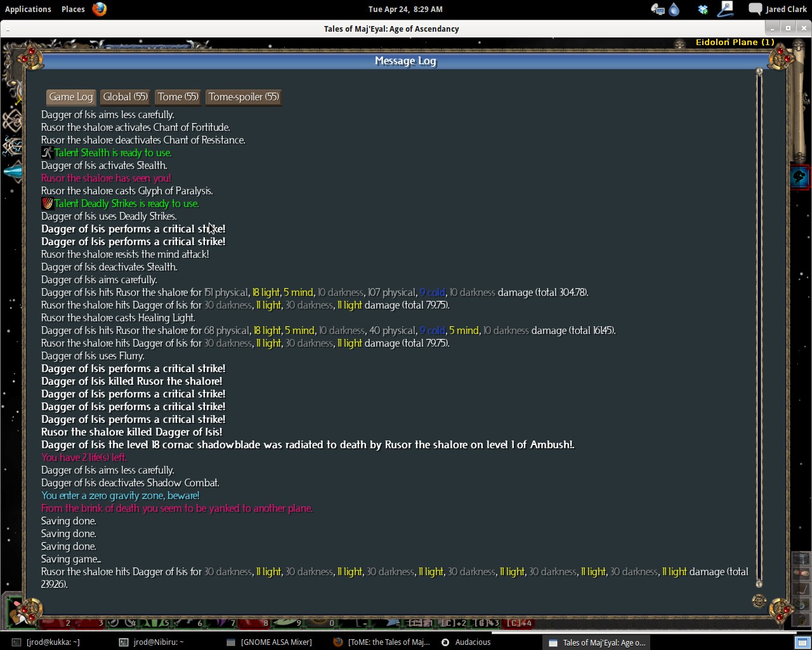
Task: Click the active effect icon at right edge
Action: click(799, 177)
